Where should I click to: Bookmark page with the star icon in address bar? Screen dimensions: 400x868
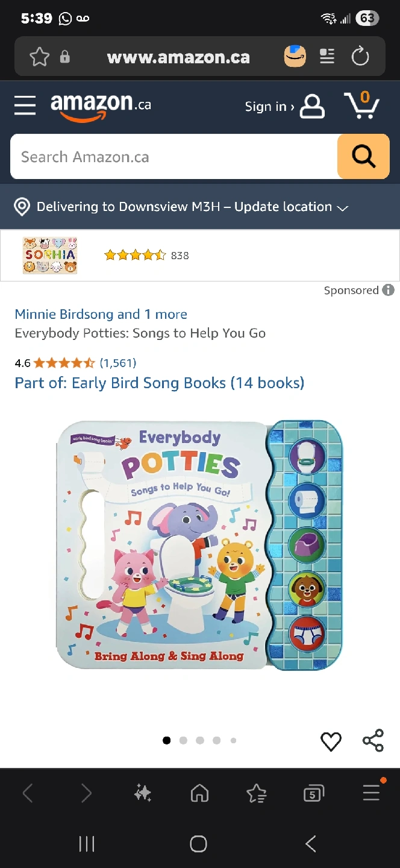tap(39, 57)
